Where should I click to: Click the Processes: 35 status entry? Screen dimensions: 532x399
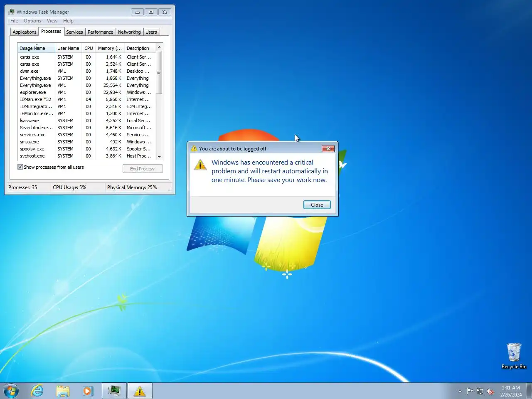tap(22, 187)
